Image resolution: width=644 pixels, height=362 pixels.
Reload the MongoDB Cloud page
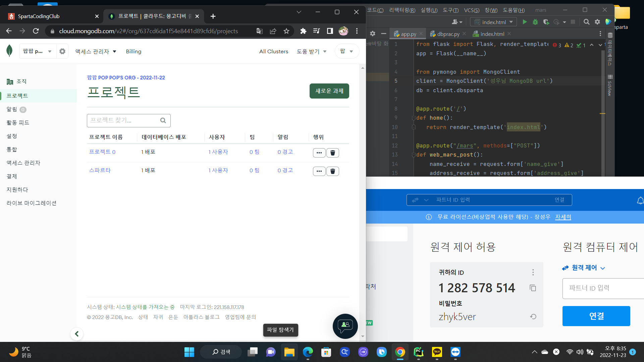click(36, 31)
